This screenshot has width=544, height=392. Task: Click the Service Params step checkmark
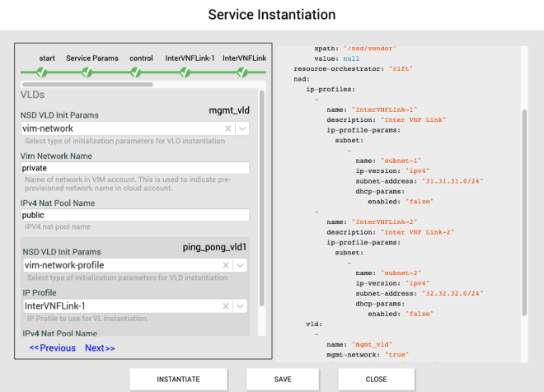pyautogui.click(x=87, y=72)
